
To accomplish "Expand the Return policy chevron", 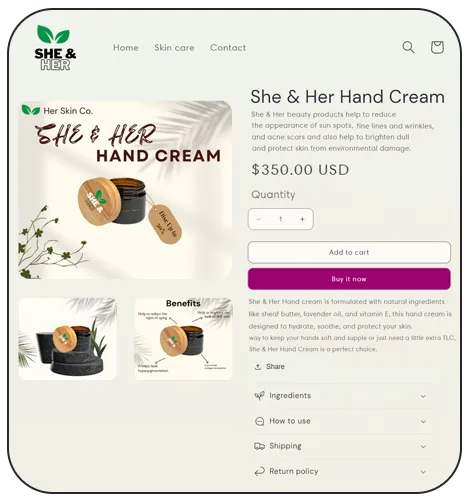I will (423, 472).
